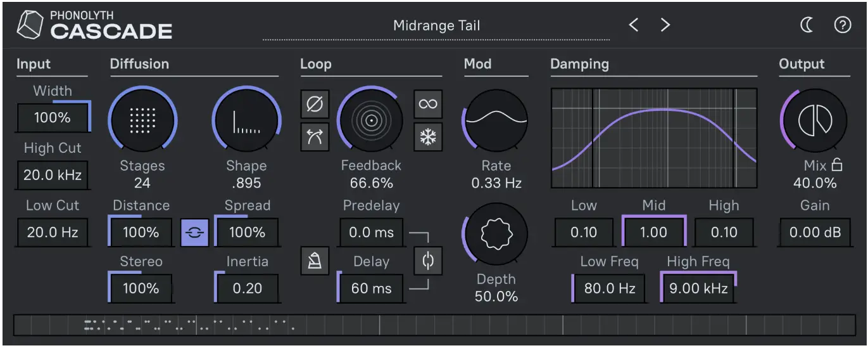Click the diffusion tap pattern strip at bottom
The image size is (868, 348).
point(434,326)
